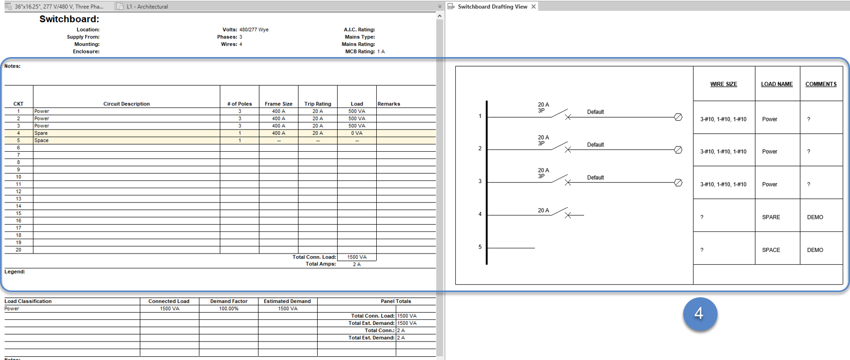
Task: Switch to the L1 - Architectural tab
Action: [x=146, y=7]
